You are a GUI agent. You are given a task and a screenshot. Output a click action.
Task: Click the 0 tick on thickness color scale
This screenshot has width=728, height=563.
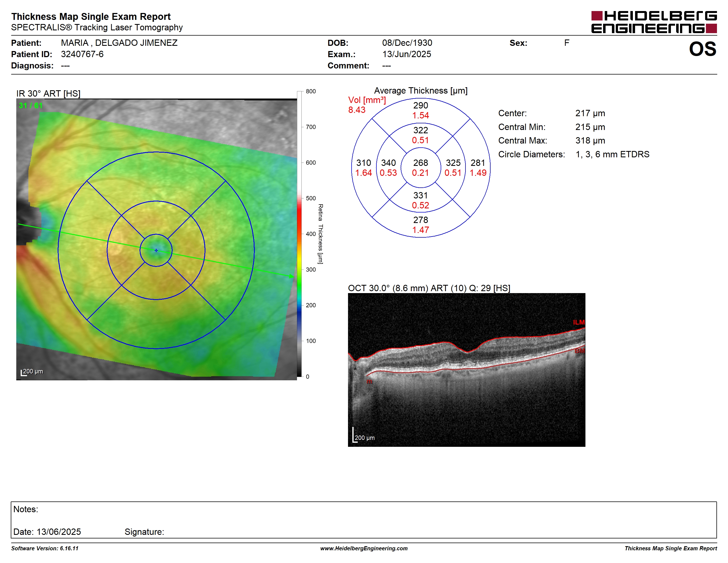point(307,376)
